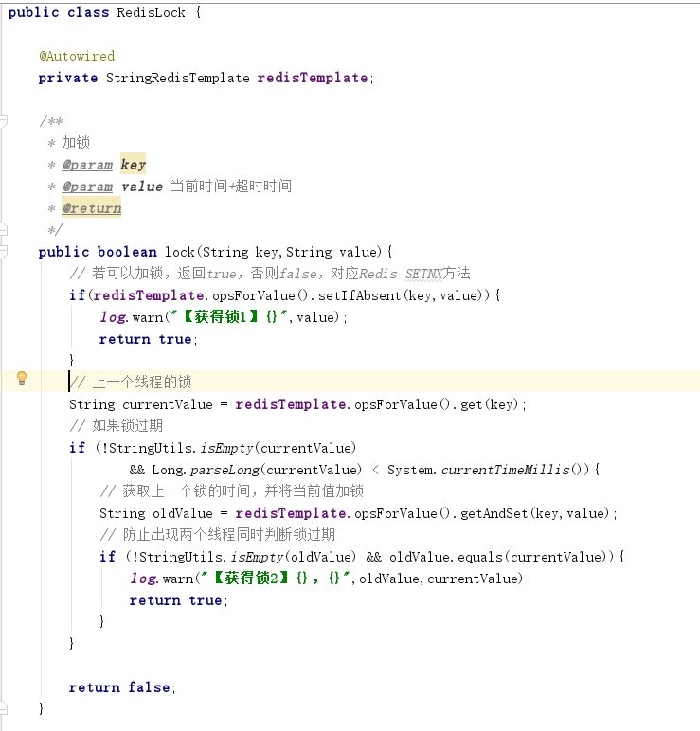Click the yellow lightbulb intention icon
This screenshot has height=731, width=700.
[x=22, y=380]
